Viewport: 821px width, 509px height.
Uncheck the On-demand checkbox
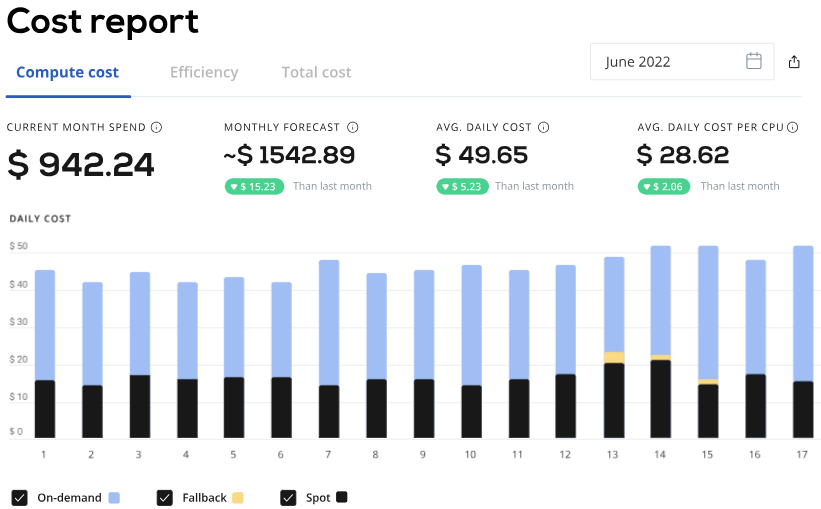coord(19,497)
